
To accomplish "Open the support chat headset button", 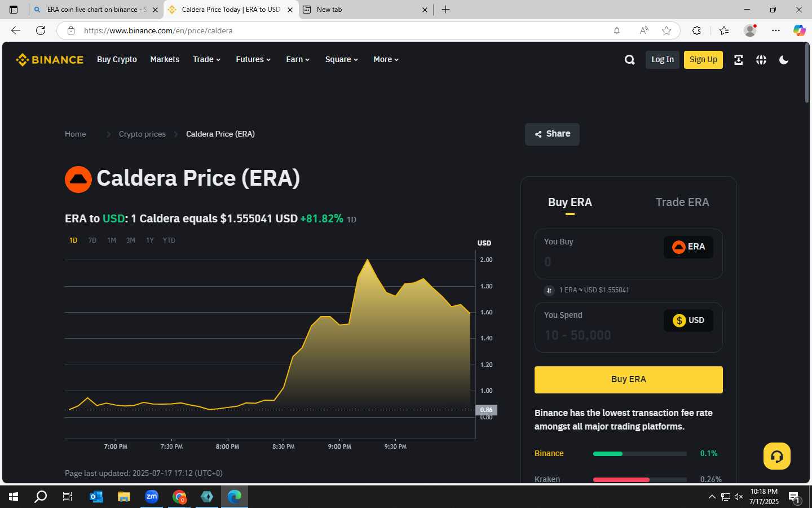I will click(777, 456).
